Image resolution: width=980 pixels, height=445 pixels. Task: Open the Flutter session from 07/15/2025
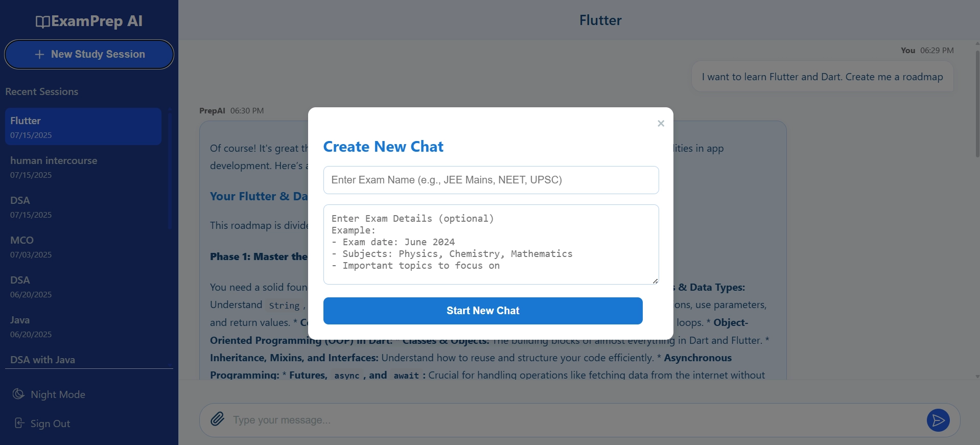tap(83, 127)
